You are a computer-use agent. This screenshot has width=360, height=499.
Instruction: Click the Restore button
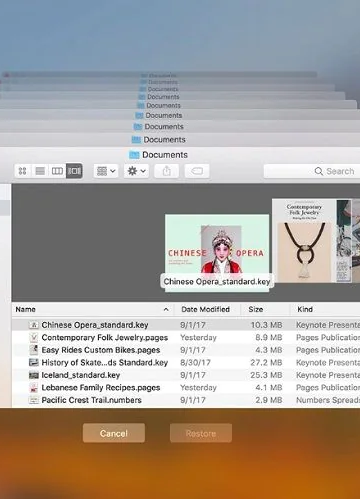201,433
